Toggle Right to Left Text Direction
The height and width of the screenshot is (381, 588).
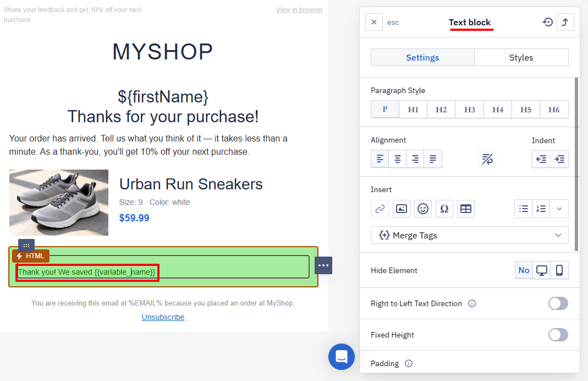[x=558, y=303]
